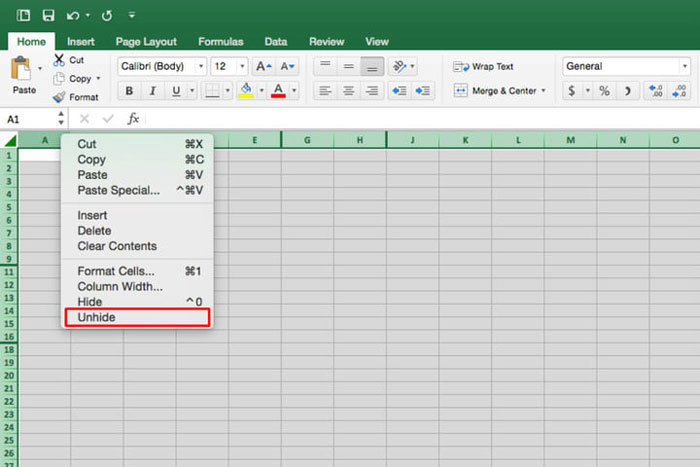700x467 pixels.
Task: Choose Unhide in the context menu
Action: pos(137,317)
